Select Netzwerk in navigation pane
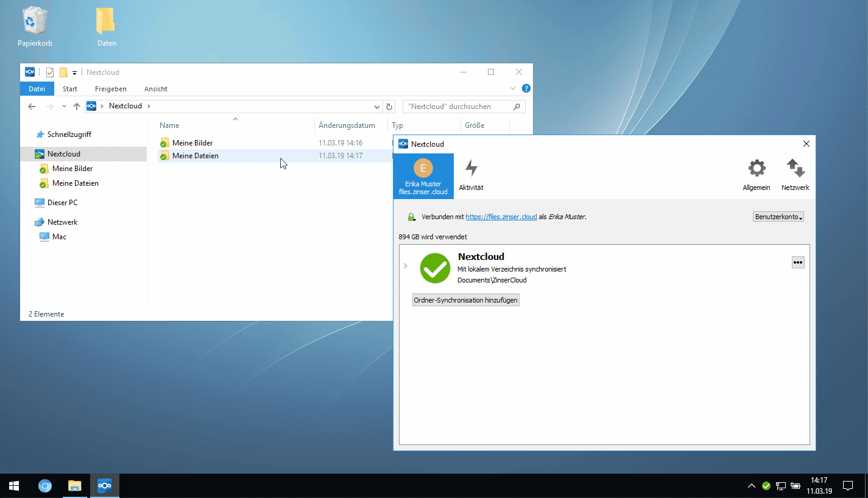 (x=63, y=222)
